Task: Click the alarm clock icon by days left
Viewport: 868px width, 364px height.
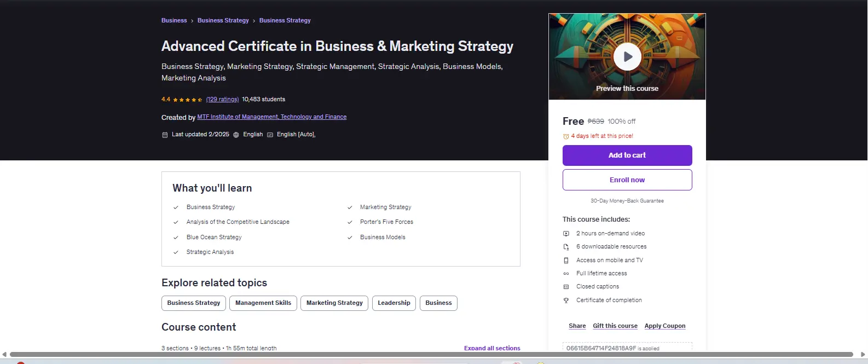Action: point(566,136)
